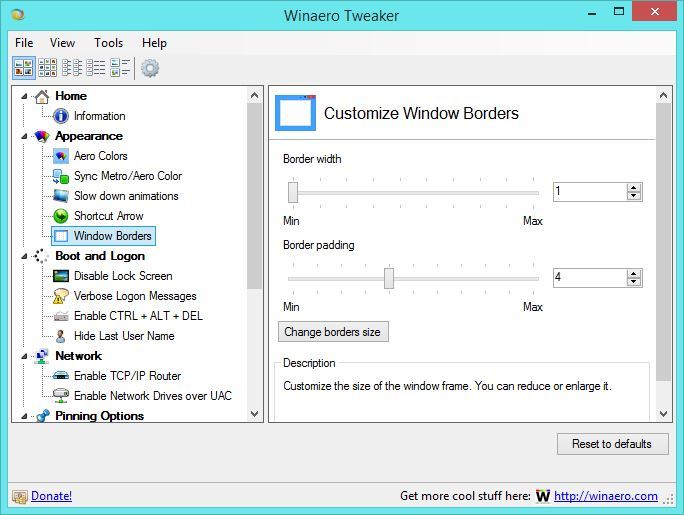Click Reset to defaults button

(612, 444)
